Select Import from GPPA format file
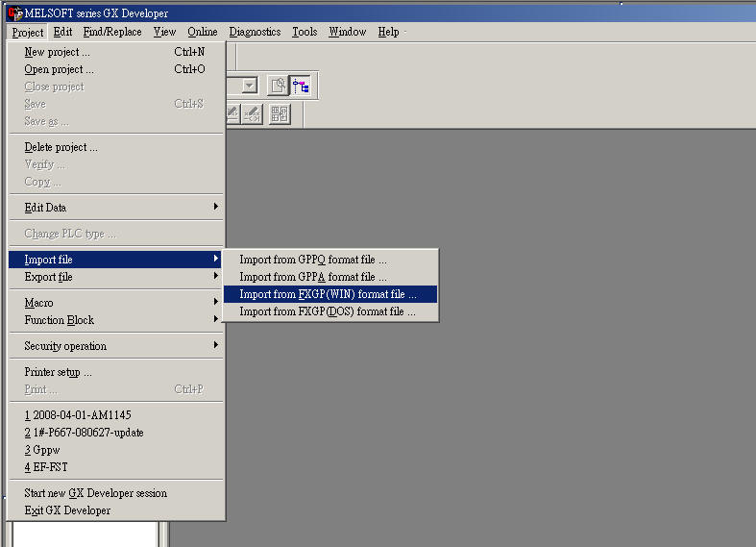 pos(313,277)
